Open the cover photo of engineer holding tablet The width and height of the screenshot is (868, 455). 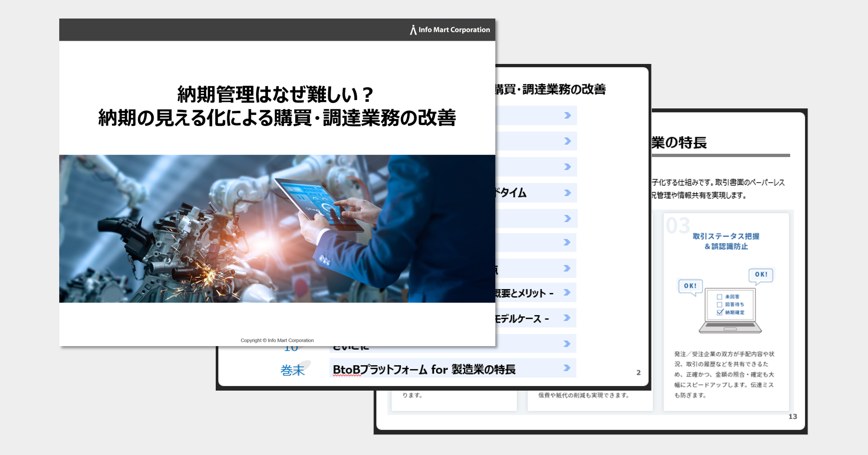click(x=277, y=228)
